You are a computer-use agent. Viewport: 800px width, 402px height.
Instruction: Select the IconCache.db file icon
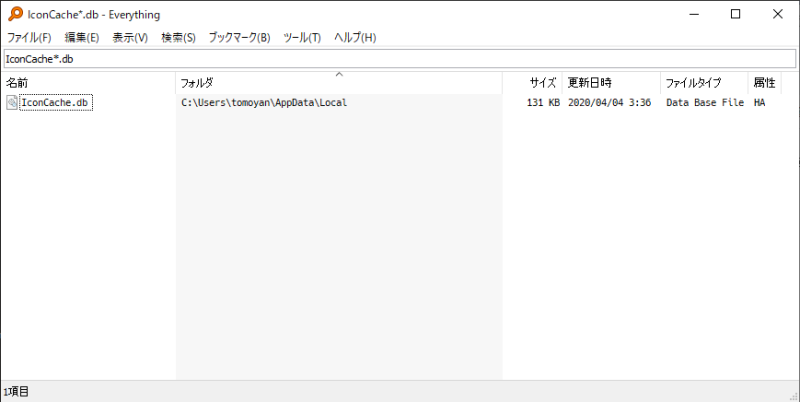12,103
